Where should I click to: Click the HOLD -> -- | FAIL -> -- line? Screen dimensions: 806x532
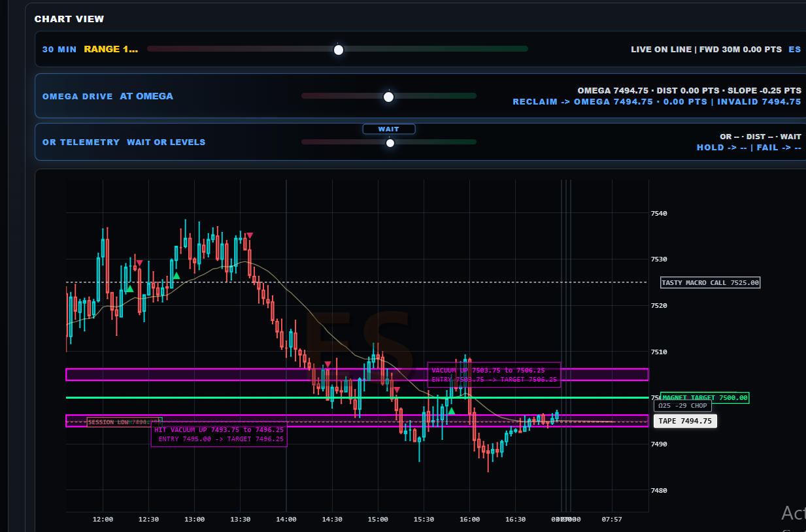coord(748,147)
